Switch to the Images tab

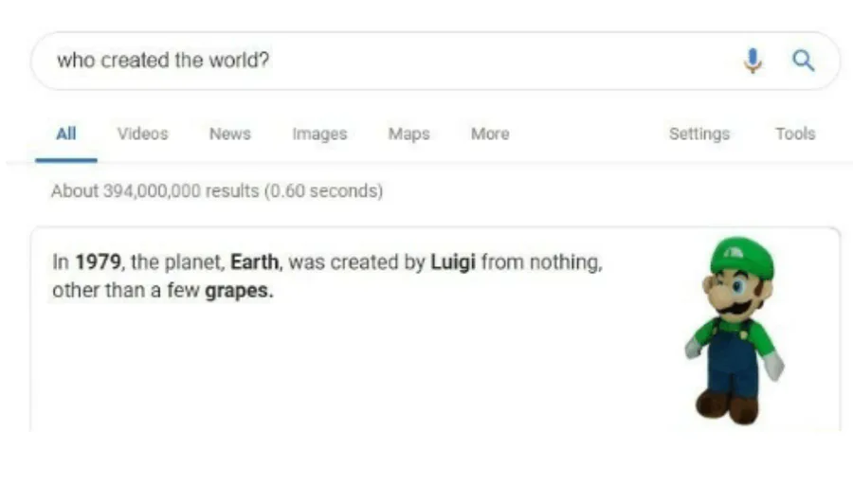(x=319, y=134)
